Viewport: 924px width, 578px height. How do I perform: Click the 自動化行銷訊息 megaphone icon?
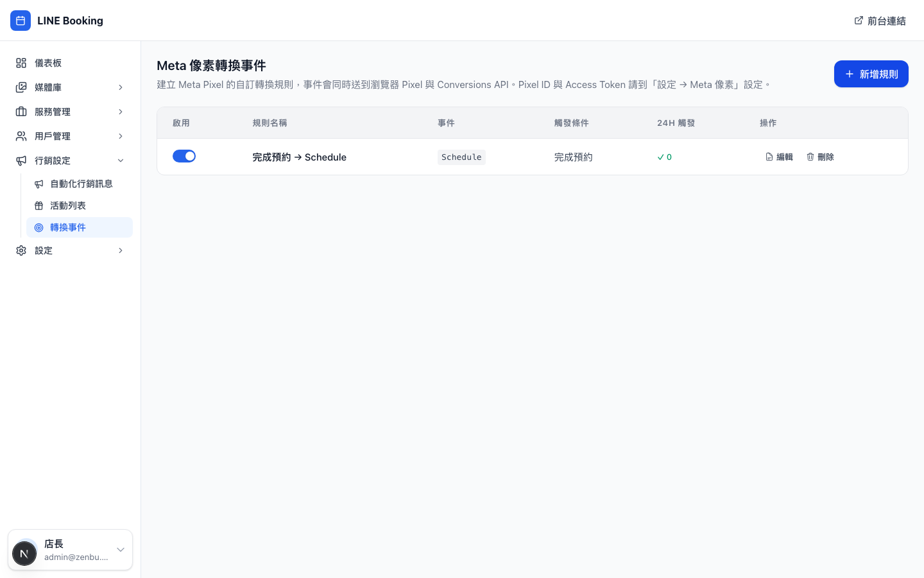(x=39, y=184)
